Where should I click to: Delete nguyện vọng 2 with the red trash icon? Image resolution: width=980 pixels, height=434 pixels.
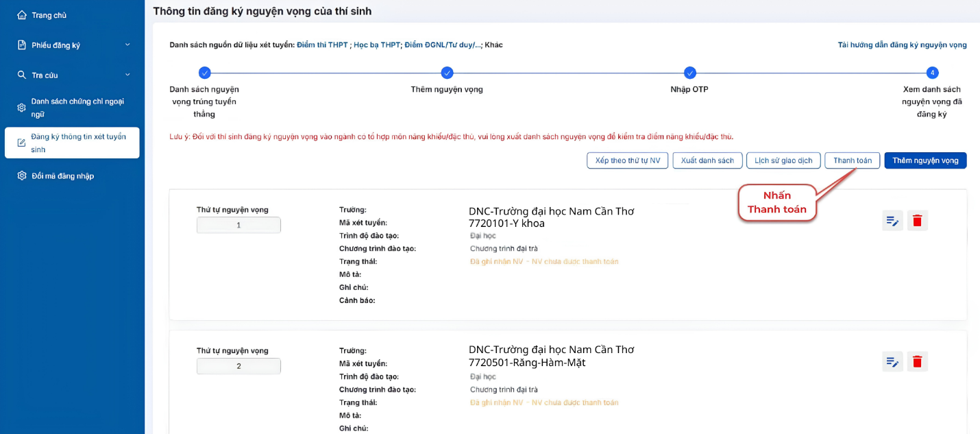pos(918,361)
